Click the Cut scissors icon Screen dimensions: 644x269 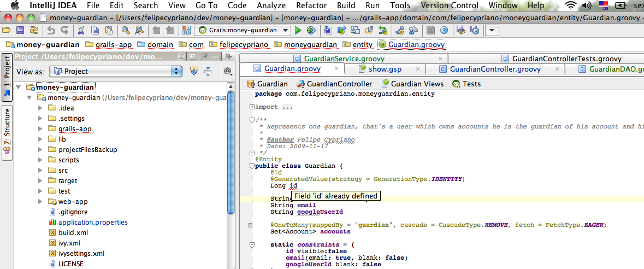tap(81, 30)
